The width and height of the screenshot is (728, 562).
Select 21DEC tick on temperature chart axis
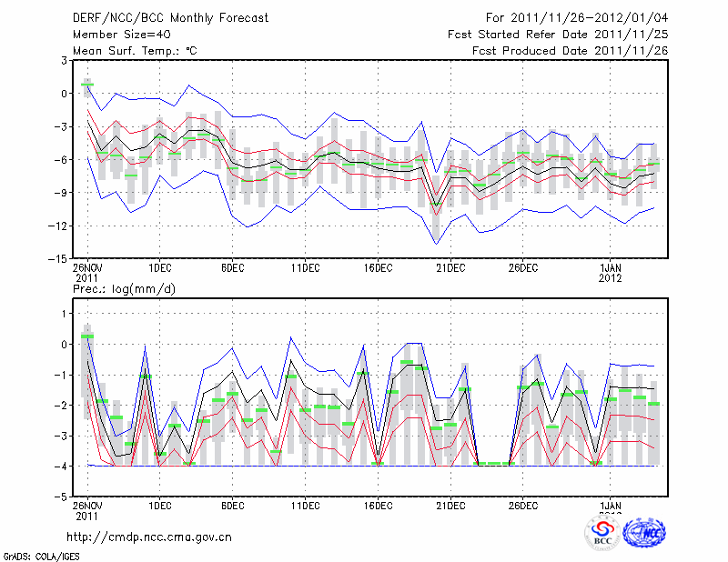tap(450, 267)
